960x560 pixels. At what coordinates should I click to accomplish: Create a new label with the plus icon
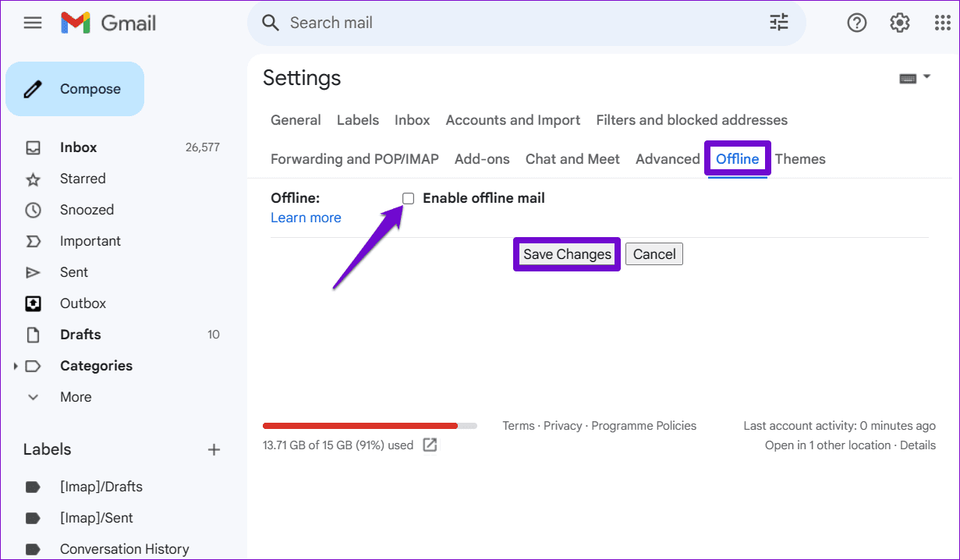click(214, 449)
